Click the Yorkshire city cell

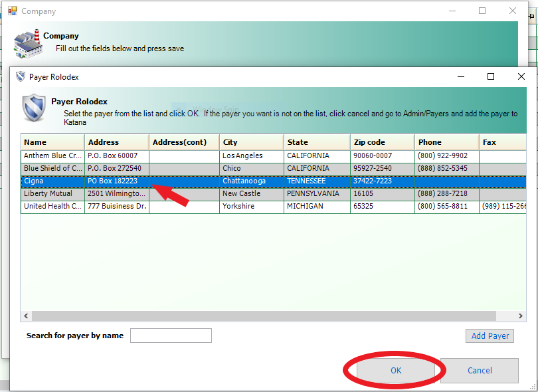[252, 206]
